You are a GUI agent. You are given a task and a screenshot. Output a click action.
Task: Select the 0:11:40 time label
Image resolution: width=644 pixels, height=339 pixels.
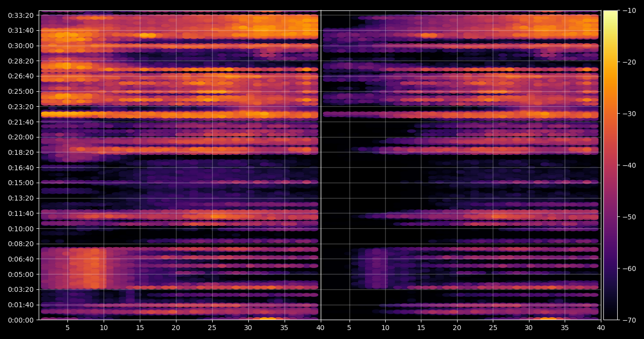click(x=21, y=213)
